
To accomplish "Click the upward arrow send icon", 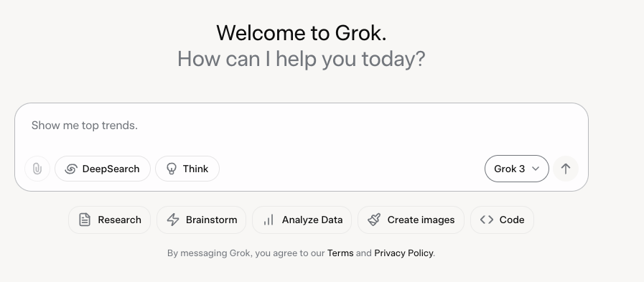I will point(566,169).
